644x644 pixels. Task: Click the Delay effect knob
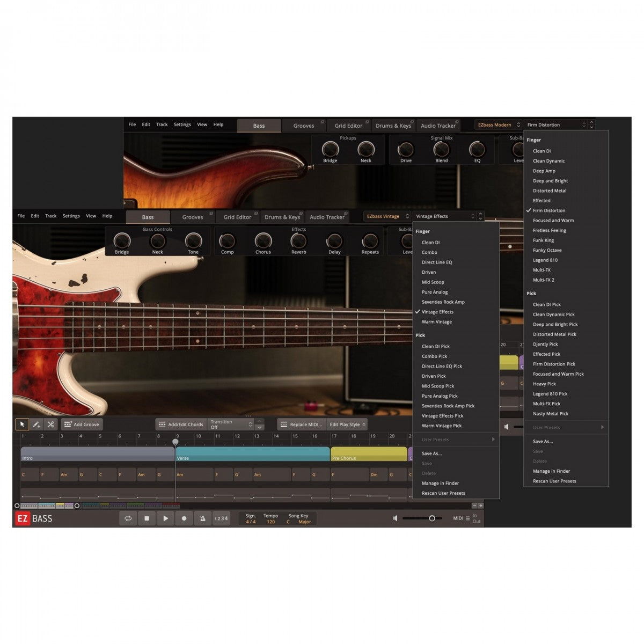334,241
